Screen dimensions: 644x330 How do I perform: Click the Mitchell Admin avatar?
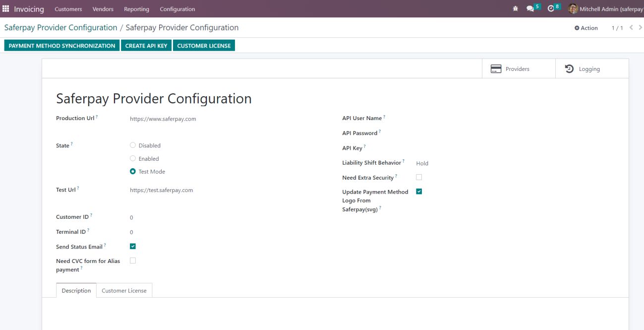click(x=573, y=9)
